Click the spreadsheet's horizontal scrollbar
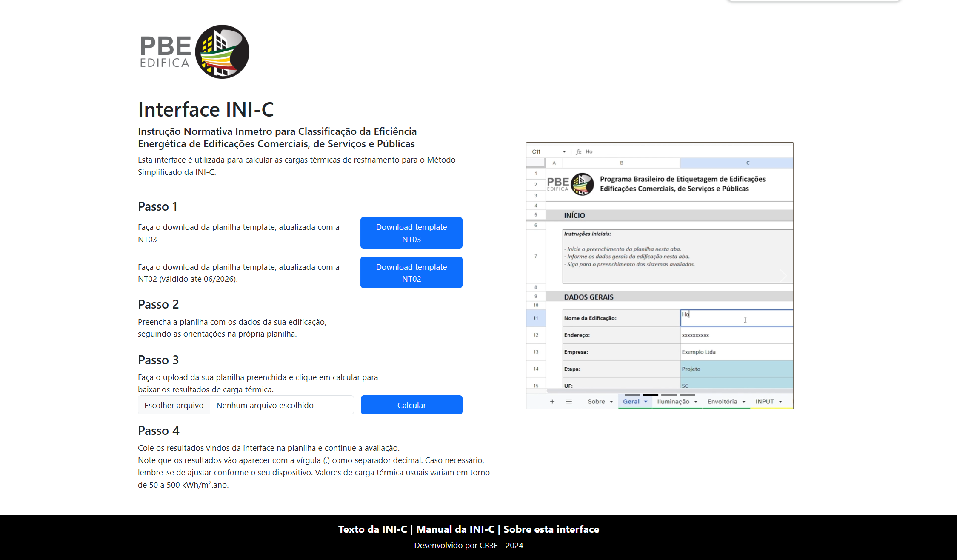This screenshot has width=957, height=560. click(669, 390)
